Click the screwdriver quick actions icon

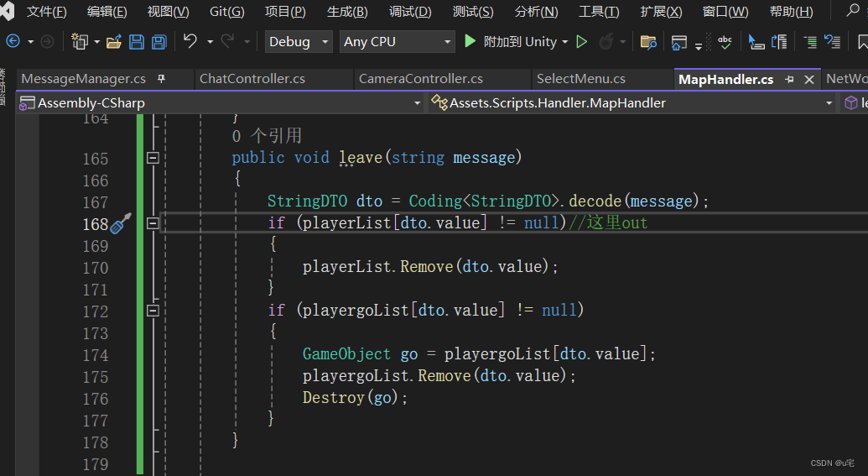pyautogui.click(x=122, y=223)
